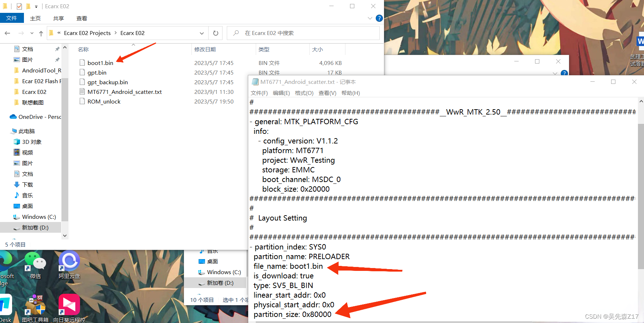Open the 查看 ribbon tab
This screenshot has width=644, height=323.
click(x=82, y=18)
